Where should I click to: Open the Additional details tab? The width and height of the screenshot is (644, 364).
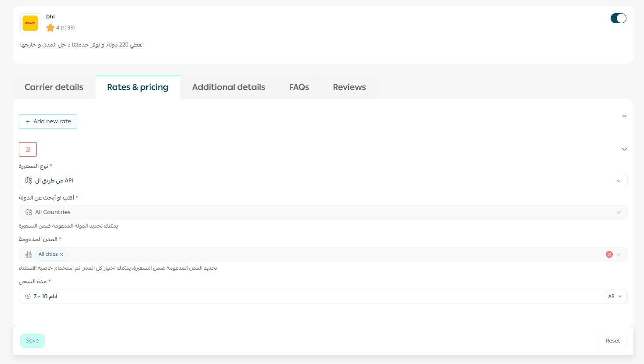coord(229,87)
